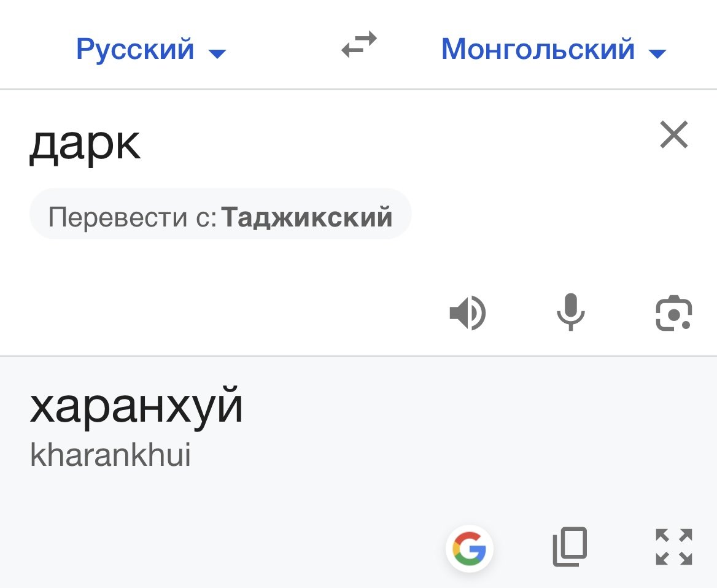Image resolution: width=717 pixels, height=588 pixels.
Task: Expand the Русский language dropdown arrow
Action: pos(217,54)
